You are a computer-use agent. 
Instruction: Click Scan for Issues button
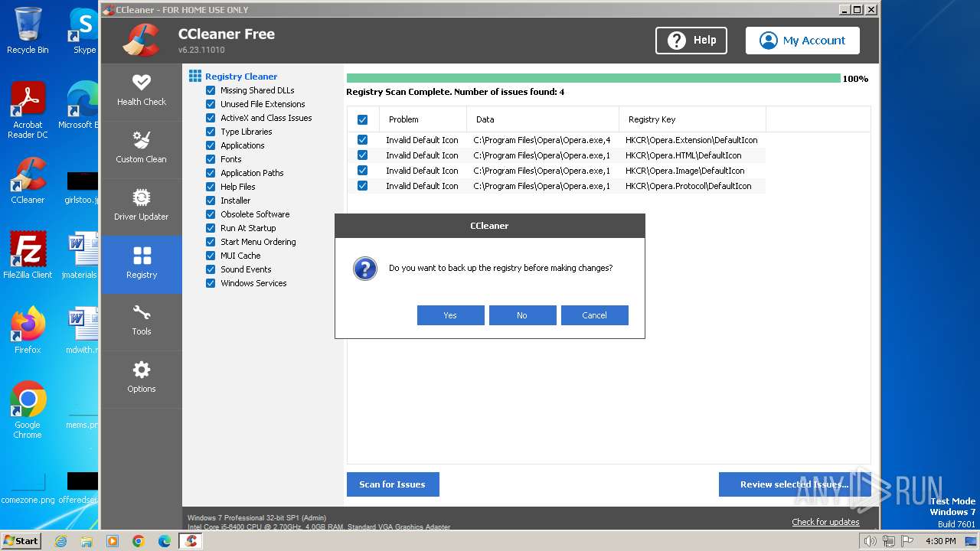(x=393, y=484)
